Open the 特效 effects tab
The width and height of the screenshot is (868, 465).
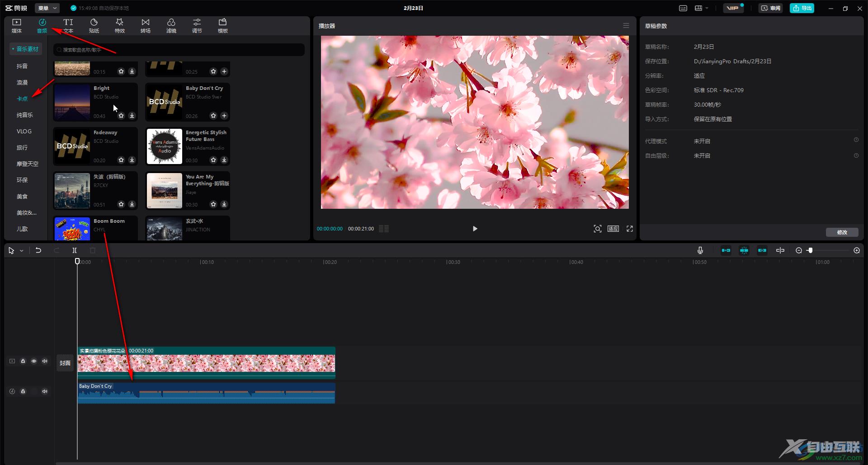coord(120,26)
